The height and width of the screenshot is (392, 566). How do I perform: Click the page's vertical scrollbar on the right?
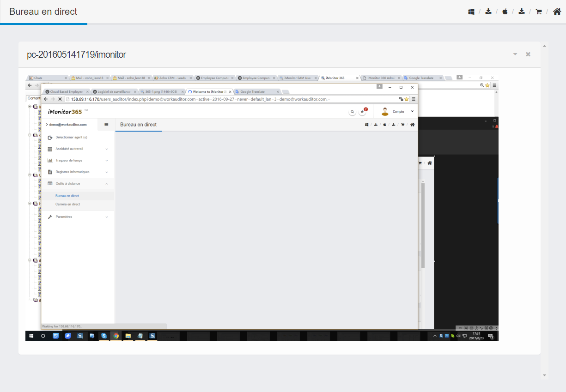click(x=544, y=210)
